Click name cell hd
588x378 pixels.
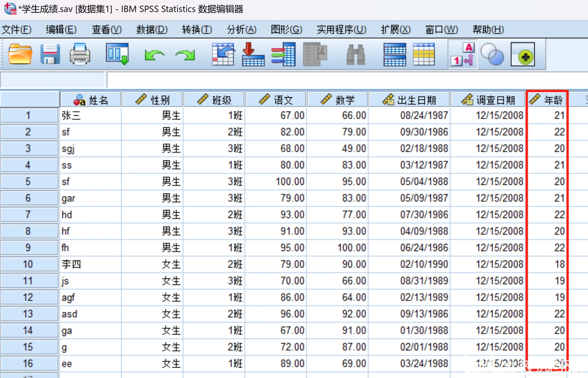90,215
